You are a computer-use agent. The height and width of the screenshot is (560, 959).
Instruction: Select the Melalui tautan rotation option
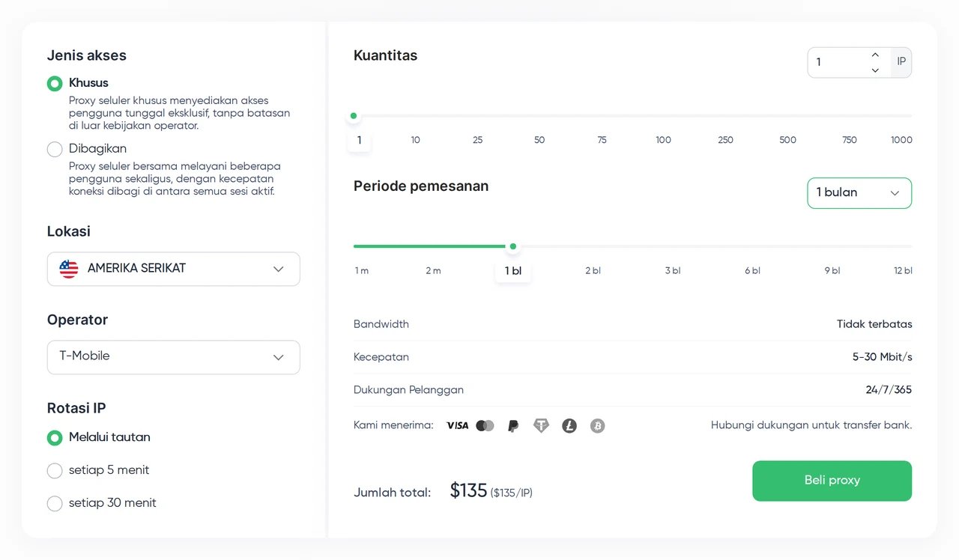55,437
